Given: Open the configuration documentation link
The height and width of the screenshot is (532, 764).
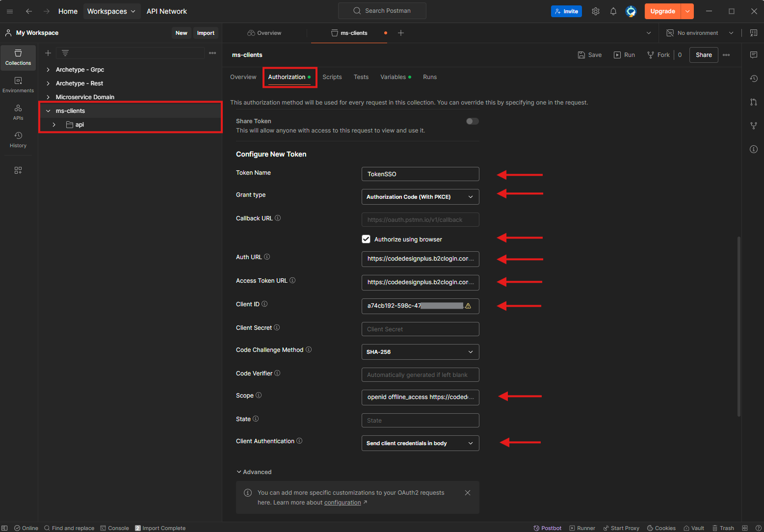Looking at the screenshot, I should 342,503.
